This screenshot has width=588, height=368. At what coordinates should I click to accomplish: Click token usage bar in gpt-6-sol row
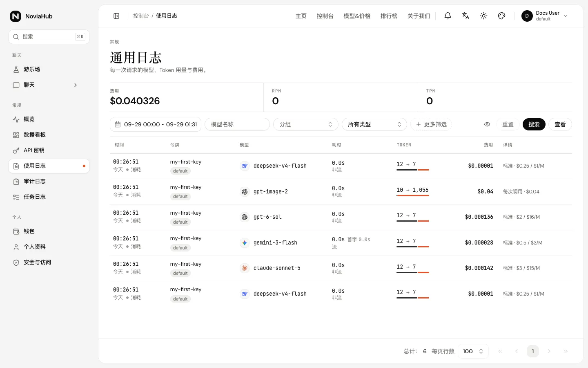pos(412,221)
